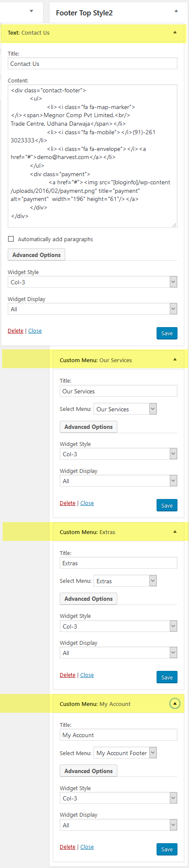
Task: Save the My Account menu widget
Action: [167, 850]
